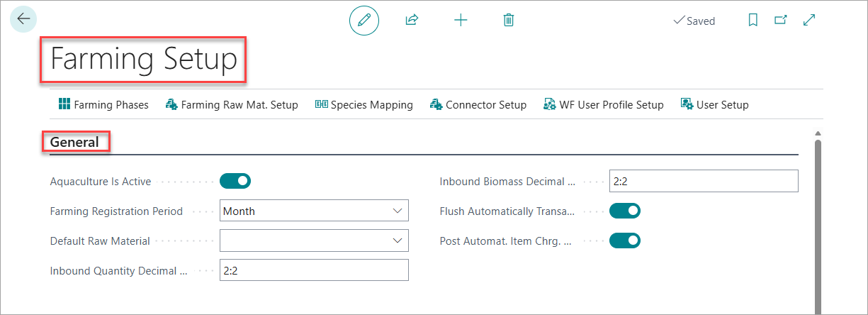
Task: Click Inbound Quantity Decimal field
Action: coord(314,270)
